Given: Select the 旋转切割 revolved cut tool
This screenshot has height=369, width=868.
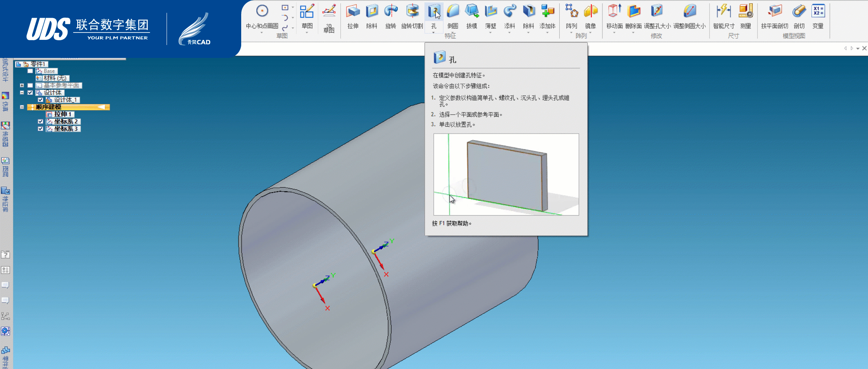Looking at the screenshot, I should (x=412, y=16).
